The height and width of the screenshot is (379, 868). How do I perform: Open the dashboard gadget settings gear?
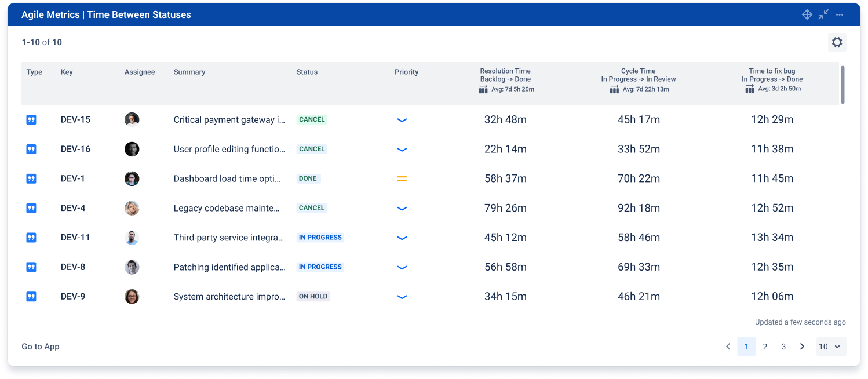click(x=837, y=42)
